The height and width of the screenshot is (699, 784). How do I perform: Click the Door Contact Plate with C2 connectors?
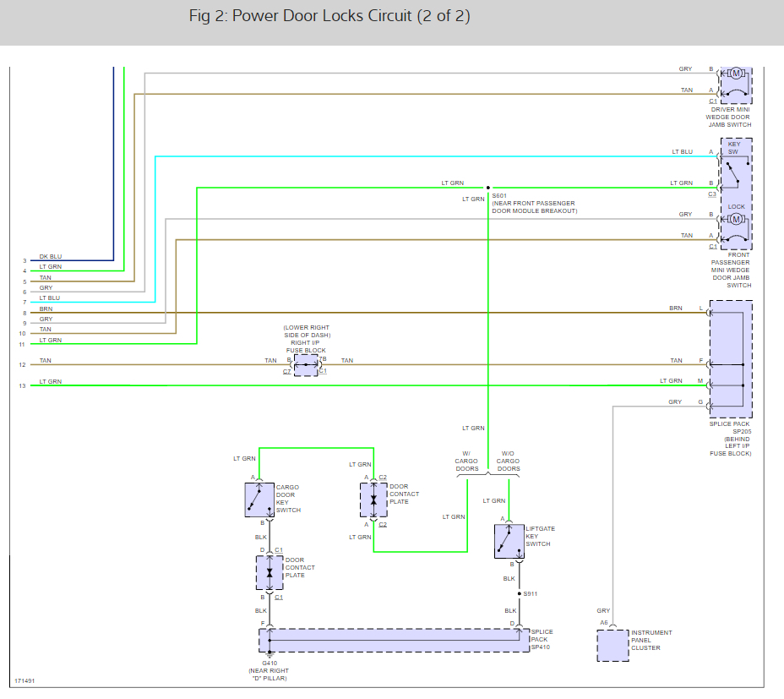point(373,500)
